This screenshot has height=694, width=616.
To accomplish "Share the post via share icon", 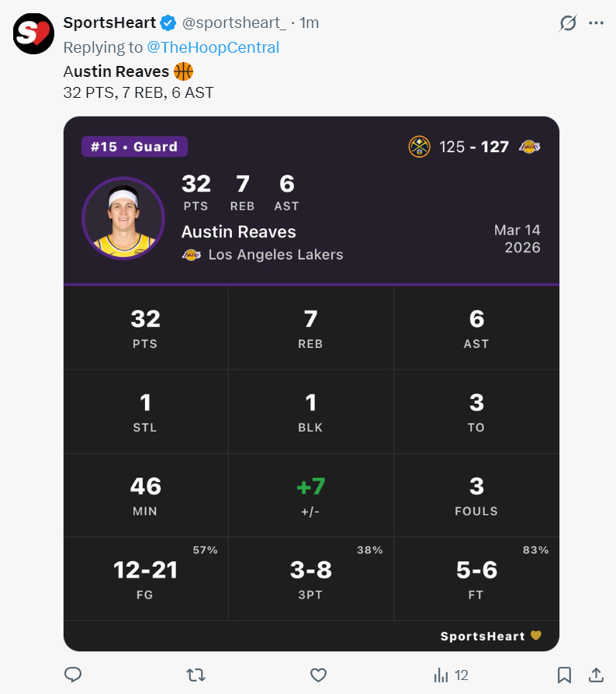I will [x=596, y=675].
